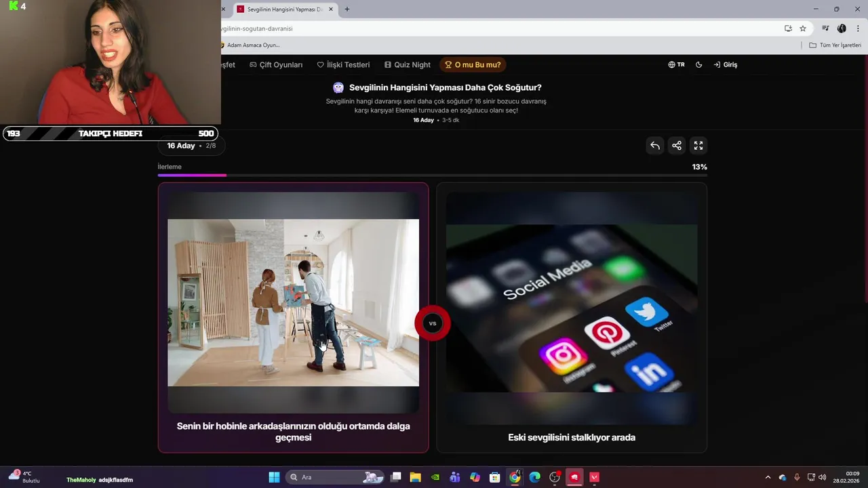Choose the right card Social Media image
868x488 pixels.
[x=572, y=308]
